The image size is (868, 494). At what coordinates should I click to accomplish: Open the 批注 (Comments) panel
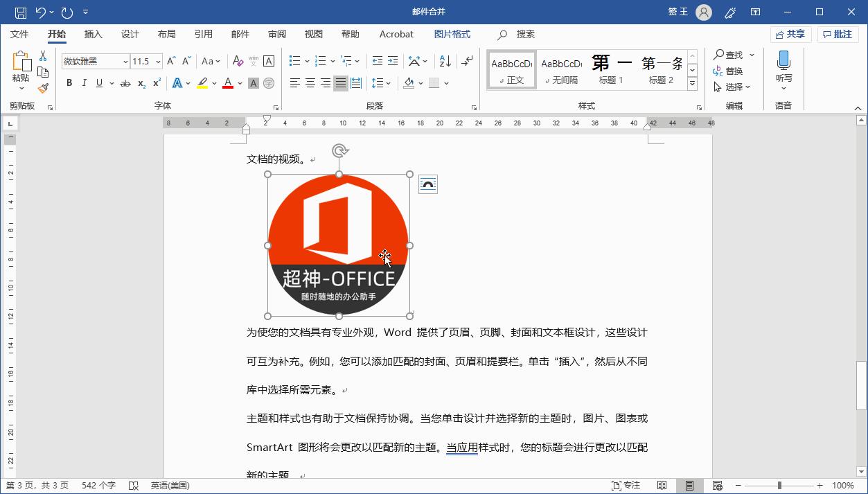point(837,34)
